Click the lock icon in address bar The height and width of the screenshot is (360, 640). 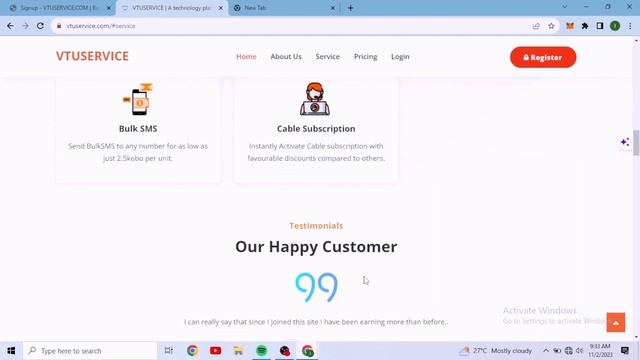tap(59, 26)
